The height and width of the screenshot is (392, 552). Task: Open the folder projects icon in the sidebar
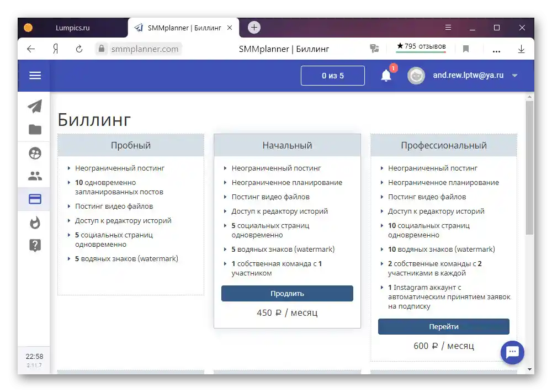35,129
